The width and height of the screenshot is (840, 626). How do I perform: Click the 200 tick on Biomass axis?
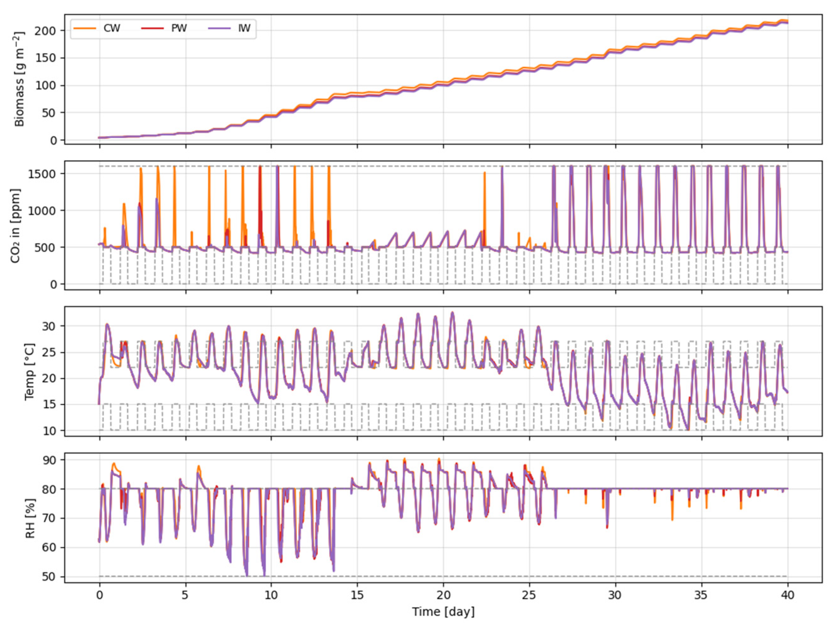(45, 31)
